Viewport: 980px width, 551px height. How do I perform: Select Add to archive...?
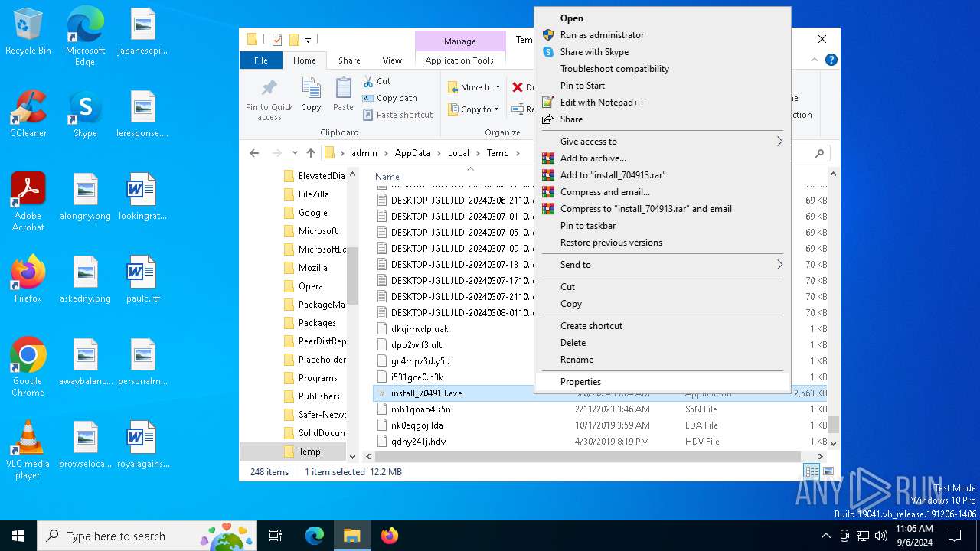[662, 158]
